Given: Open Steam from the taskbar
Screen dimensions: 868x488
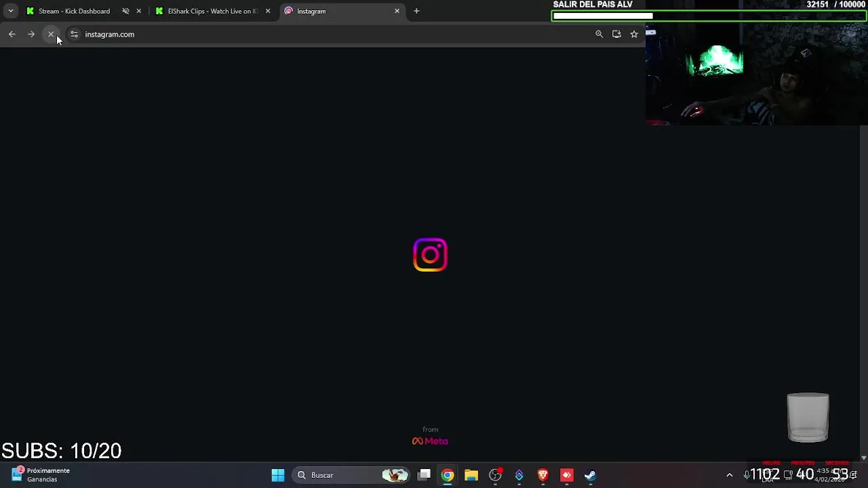Looking at the screenshot, I should [590, 475].
